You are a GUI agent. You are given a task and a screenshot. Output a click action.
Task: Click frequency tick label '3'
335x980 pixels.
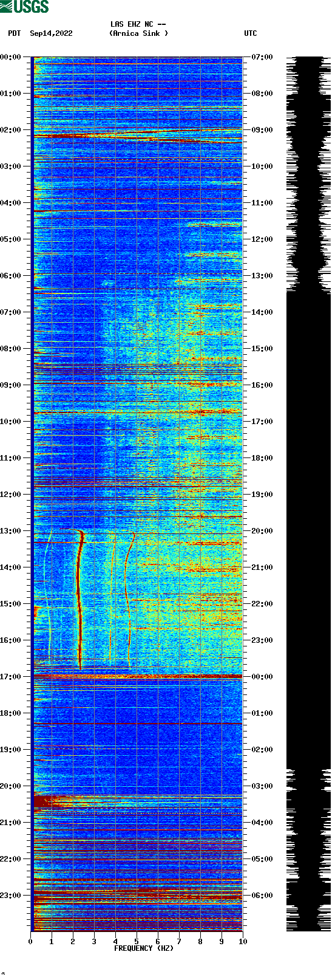(x=94, y=942)
